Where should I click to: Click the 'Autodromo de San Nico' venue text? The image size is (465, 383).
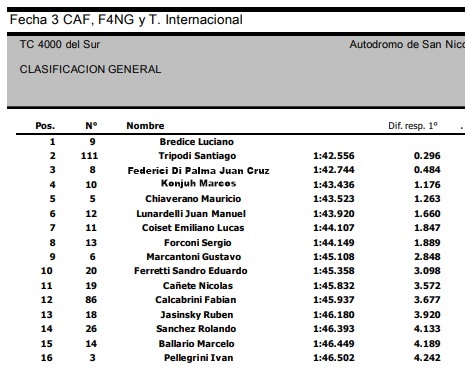(407, 44)
